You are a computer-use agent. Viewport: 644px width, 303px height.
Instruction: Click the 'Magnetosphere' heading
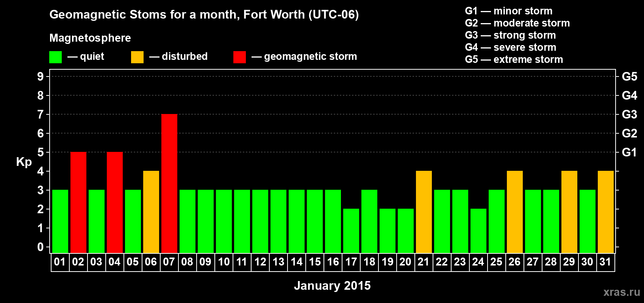pos(90,38)
